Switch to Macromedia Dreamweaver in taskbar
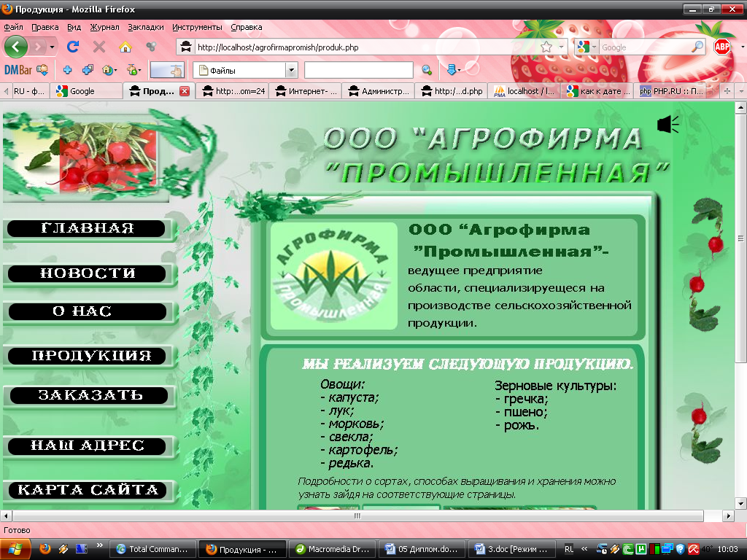This screenshot has height=560, width=747. pos(333,549)
